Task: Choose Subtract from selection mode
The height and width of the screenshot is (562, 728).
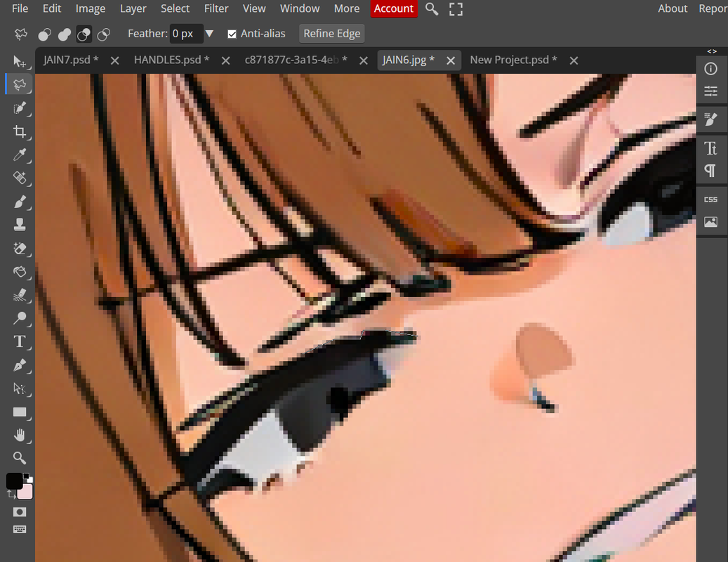Action: [84, 34]
